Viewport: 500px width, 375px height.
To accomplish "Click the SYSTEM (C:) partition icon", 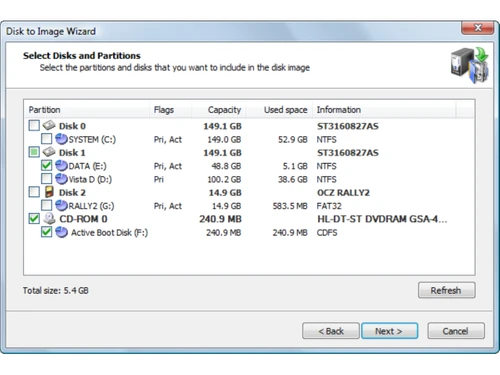I will 61,139.
